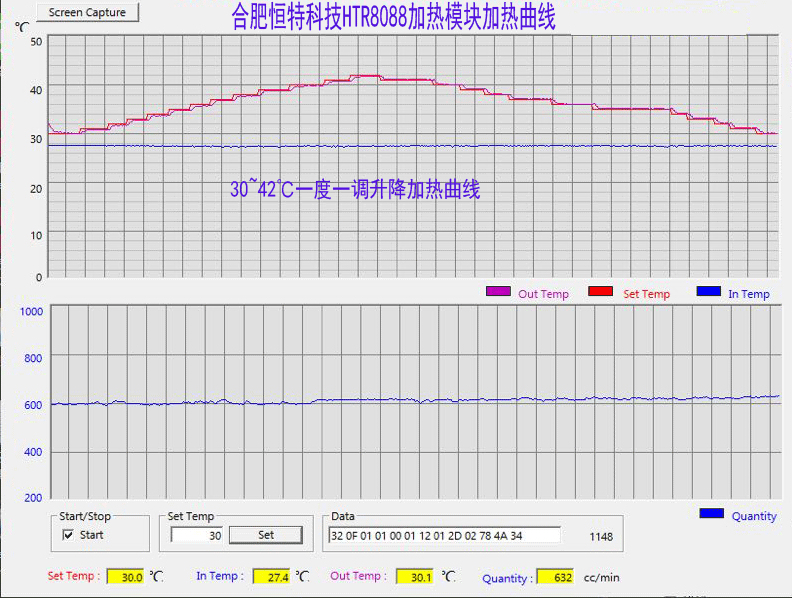This screenshot has width=792, height=598.
Task: Click the Set Temp legend label
Action: click(x=647, y=294)
